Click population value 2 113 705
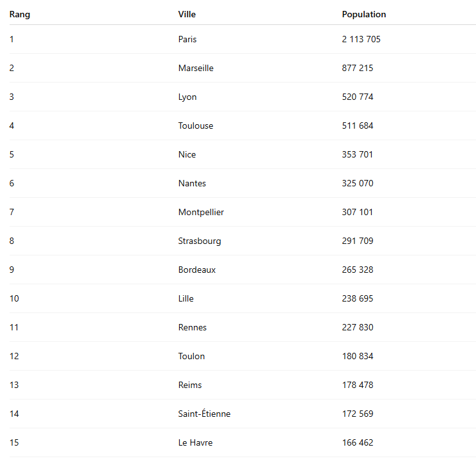The width and height of the screenshot is (476, 461). (361, 39)
